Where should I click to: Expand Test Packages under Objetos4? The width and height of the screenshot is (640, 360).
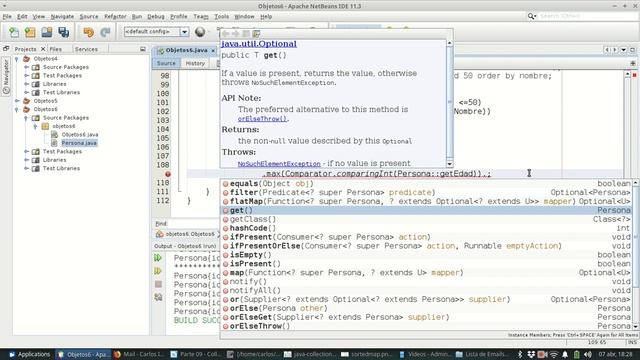26,76
